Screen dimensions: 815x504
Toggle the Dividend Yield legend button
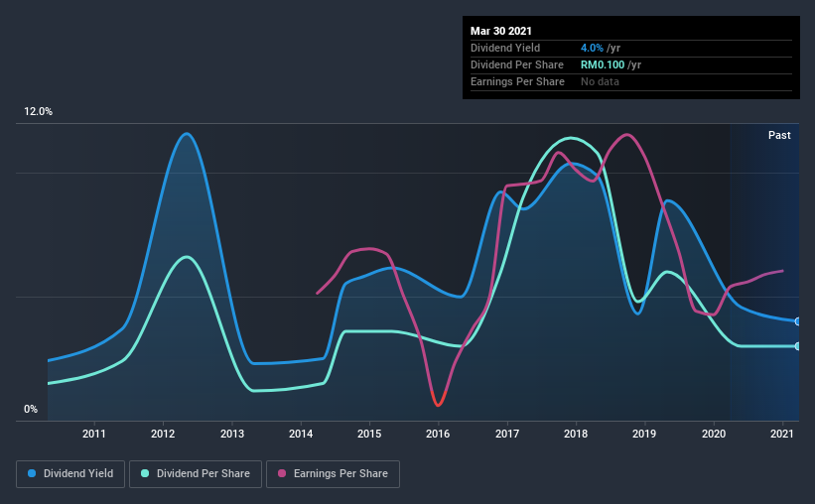point(70,474)
